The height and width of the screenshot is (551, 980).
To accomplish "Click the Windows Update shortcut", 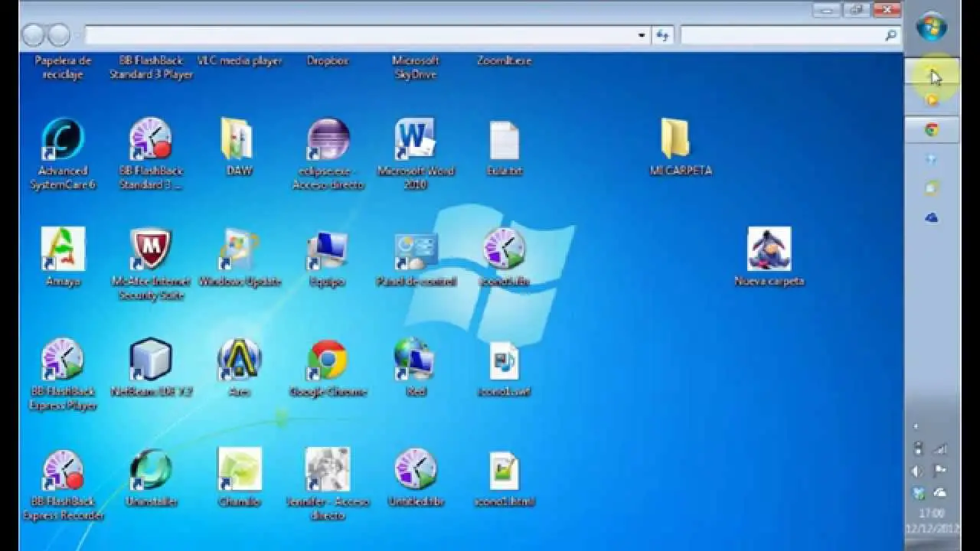I will pyautogui.click(x=239, y=250).
